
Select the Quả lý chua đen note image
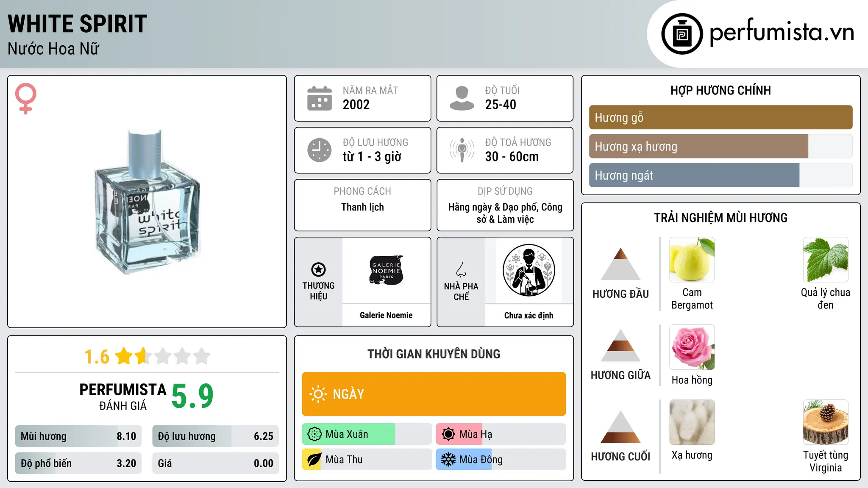[826, 260]
